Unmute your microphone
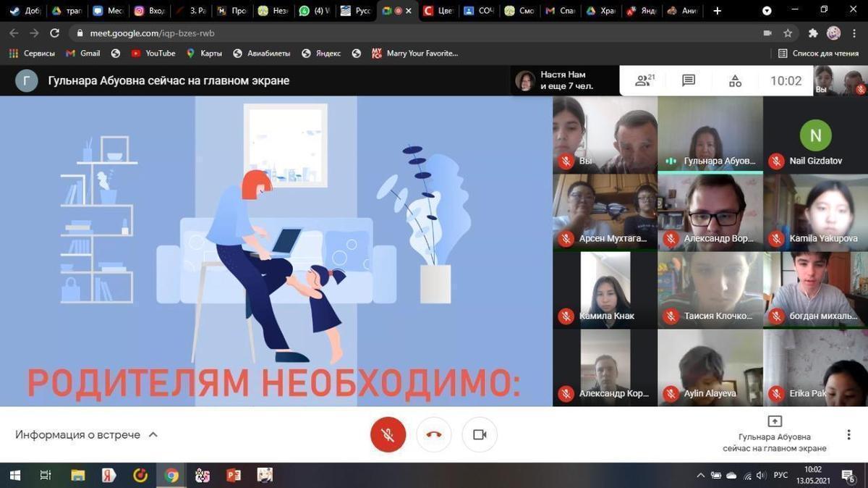 388,434
